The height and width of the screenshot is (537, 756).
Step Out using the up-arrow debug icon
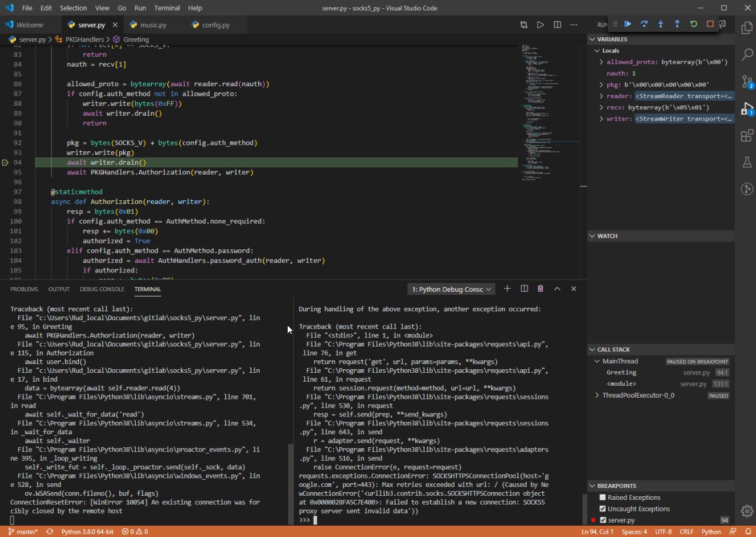(677, 24)
